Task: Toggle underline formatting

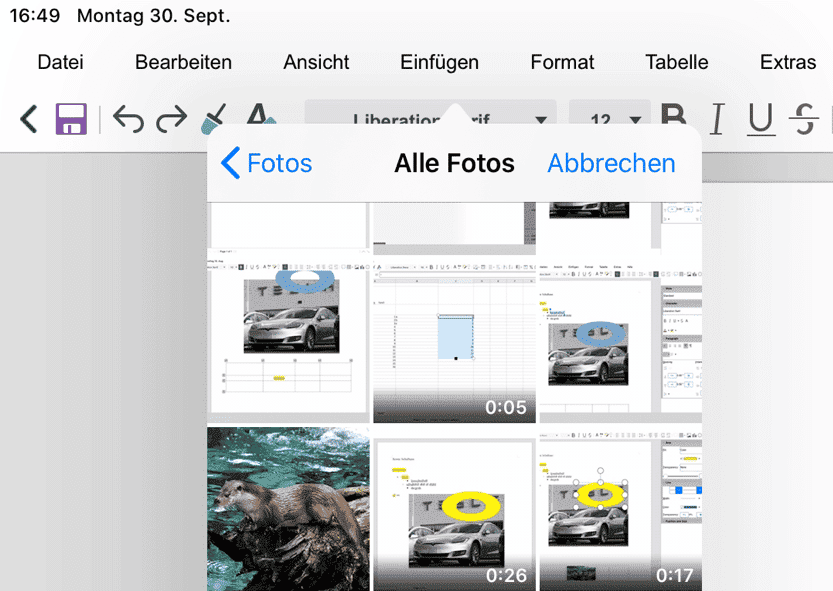Action: point(760,119)
